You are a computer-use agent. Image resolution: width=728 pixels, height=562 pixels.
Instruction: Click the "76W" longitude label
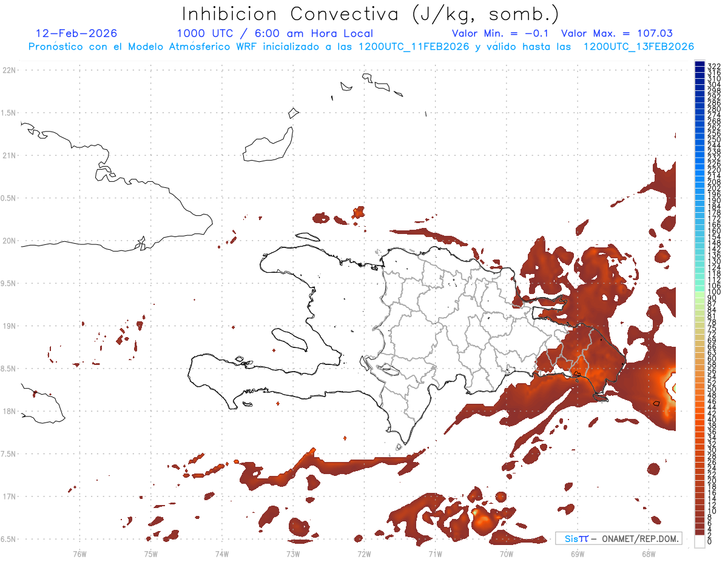point(79,554)
